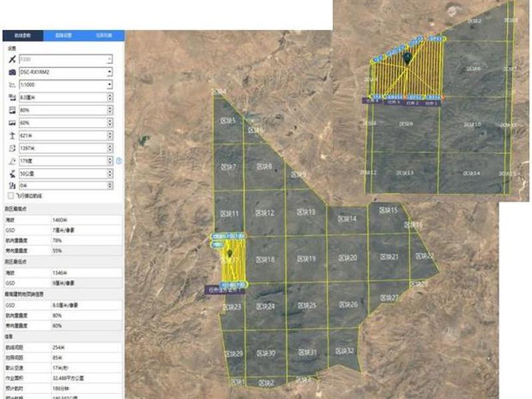This screenshot has height=399, width=532.
Task: Click the aircraft icon beside the F200 field
Action: [x=12, y=59]
